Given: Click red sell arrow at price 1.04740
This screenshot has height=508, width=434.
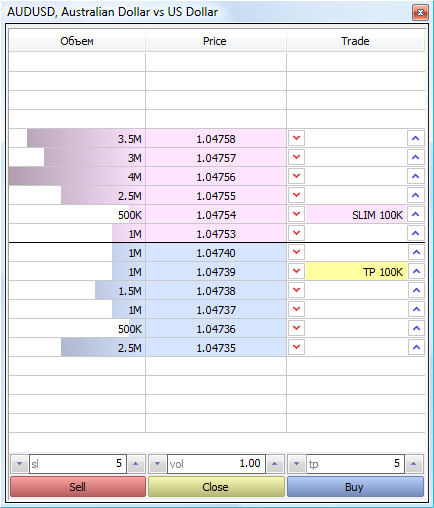Looking at the screenshot, I should (x=296, y=252).
